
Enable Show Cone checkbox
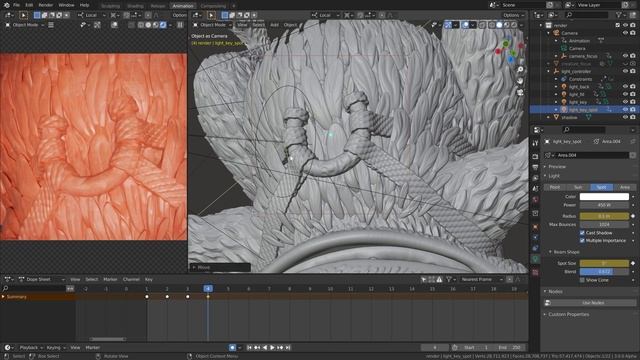point(582,280)
